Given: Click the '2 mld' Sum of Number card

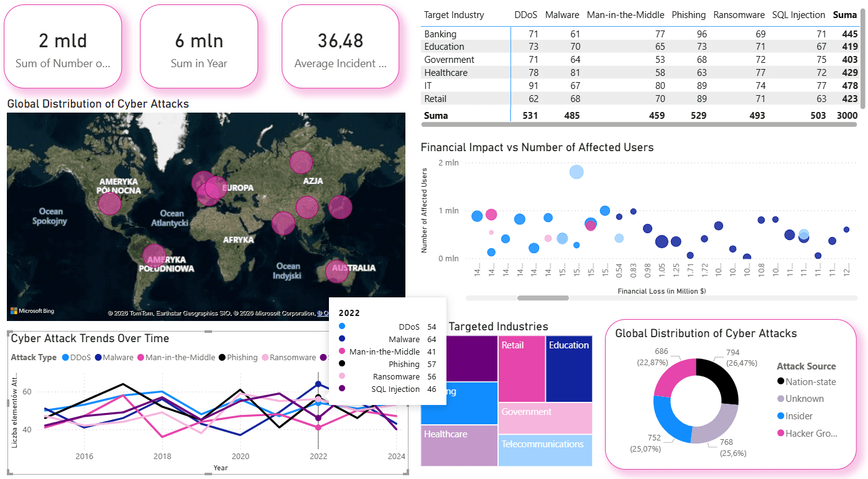Looking at the screenshot, I should pos(63,46).
